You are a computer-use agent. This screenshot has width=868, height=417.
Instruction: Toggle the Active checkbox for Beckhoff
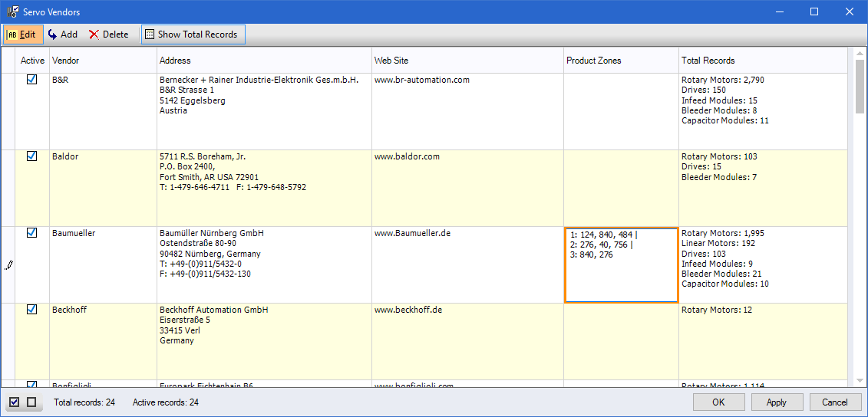[32, 309]
